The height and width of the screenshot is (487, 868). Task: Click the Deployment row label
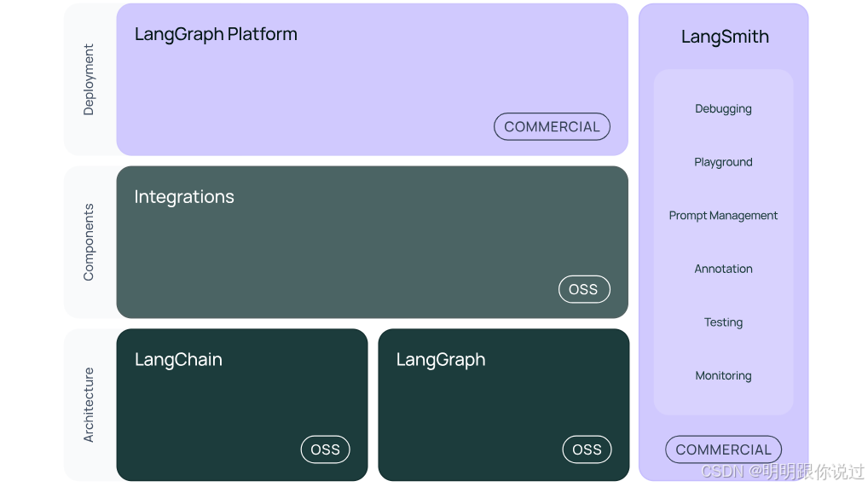click(90, 79)
